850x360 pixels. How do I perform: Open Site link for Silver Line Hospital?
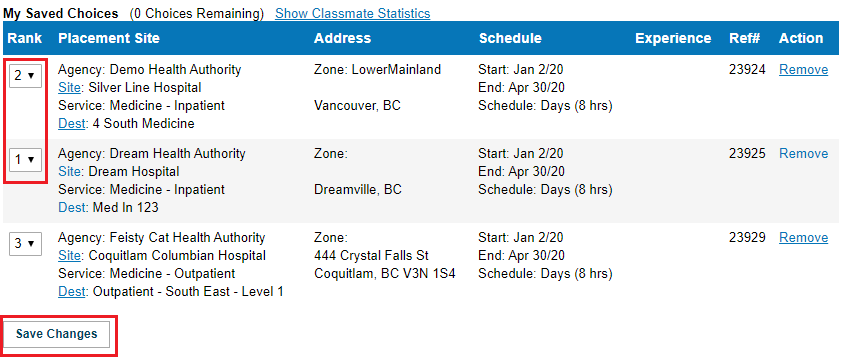click(69, 88)
